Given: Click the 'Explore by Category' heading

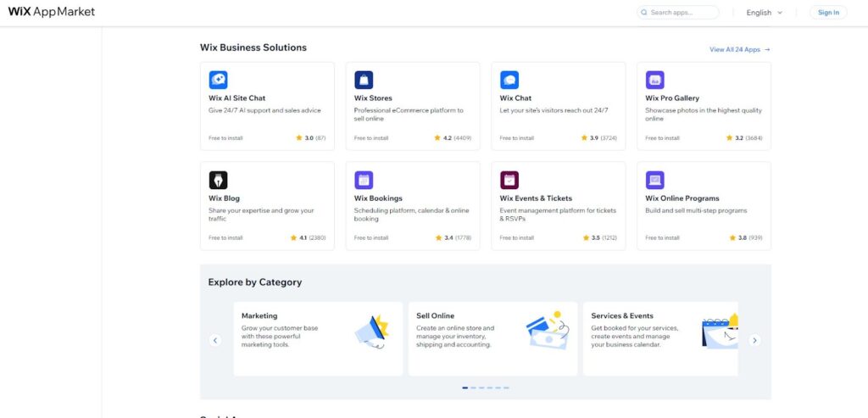Looking at the screenshot, I should (254, 282).
